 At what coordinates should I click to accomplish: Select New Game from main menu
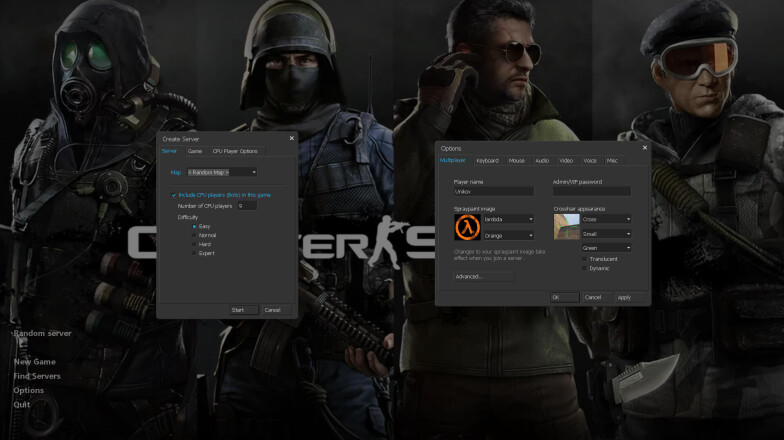click(34, 362)
